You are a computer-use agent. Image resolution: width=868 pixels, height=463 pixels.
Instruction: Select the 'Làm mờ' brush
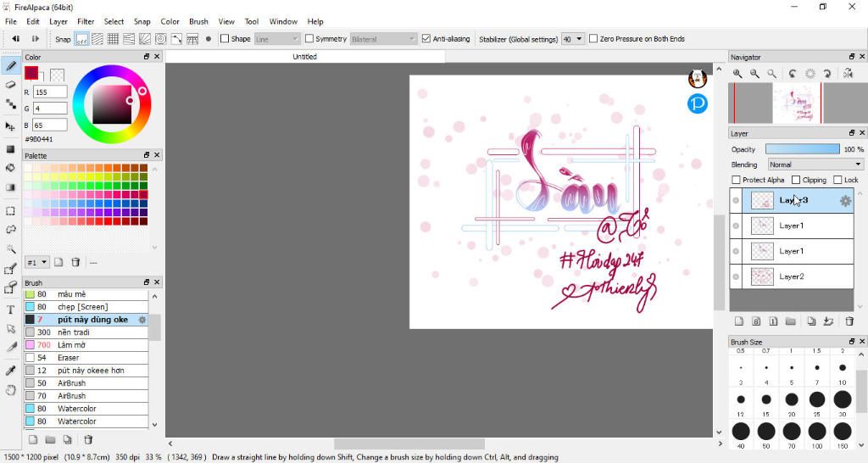tap(86, 345)
